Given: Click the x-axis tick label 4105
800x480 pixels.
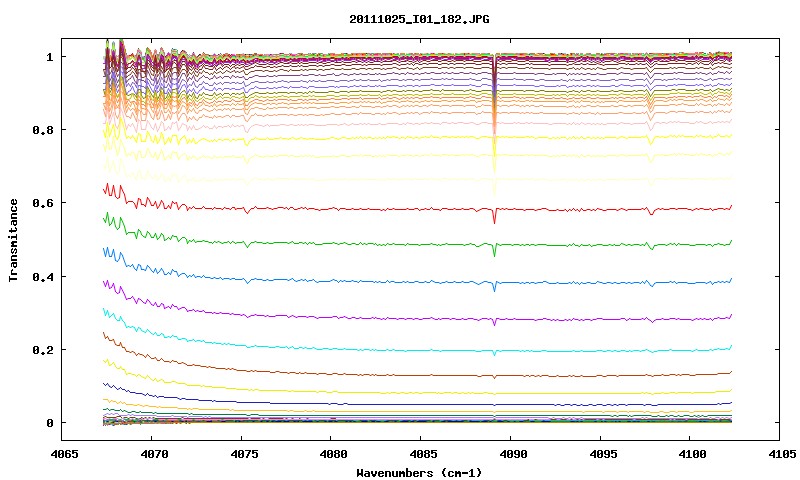Looking at the screenshot, I should (783, 454).
